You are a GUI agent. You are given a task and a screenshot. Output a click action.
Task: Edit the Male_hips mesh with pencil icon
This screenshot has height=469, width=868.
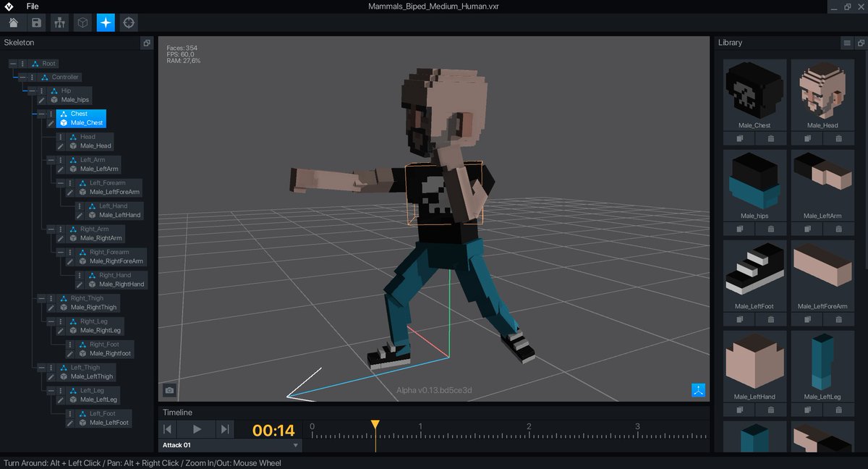point(42,100)
